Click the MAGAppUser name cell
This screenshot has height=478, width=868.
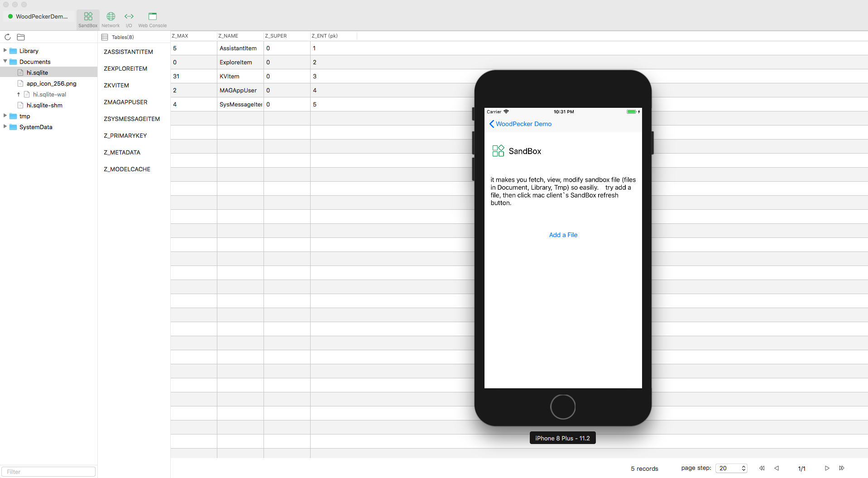240,90
